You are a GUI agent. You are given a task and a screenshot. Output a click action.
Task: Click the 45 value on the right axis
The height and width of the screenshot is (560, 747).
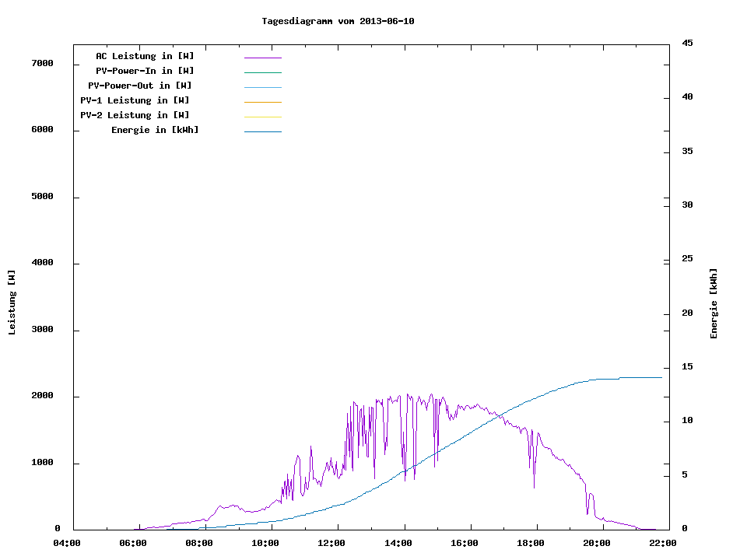pyautogui.click(x=687, y=43)
